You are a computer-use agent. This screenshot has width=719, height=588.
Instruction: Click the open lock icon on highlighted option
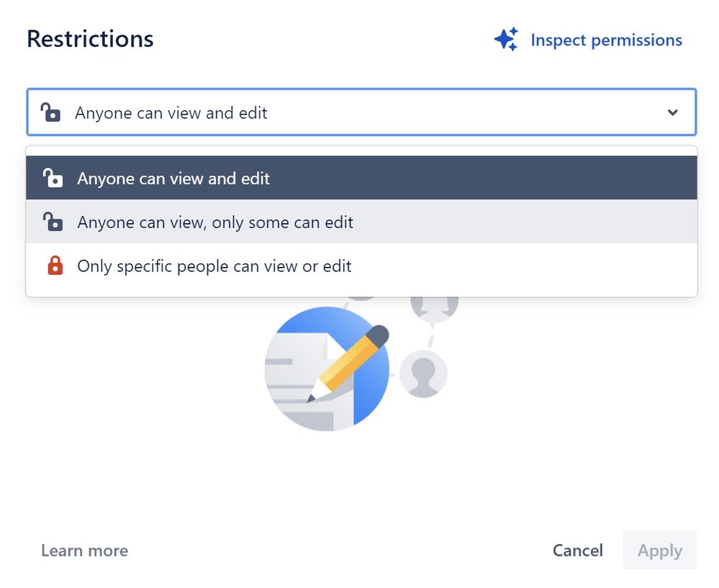click(53, 178)
